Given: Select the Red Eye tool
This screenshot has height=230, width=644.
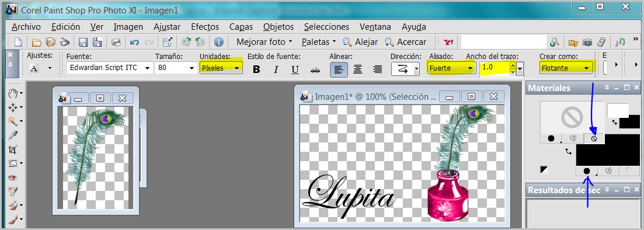Looking at the screenshot, I should pyautogui.click(x=13, y=177).
